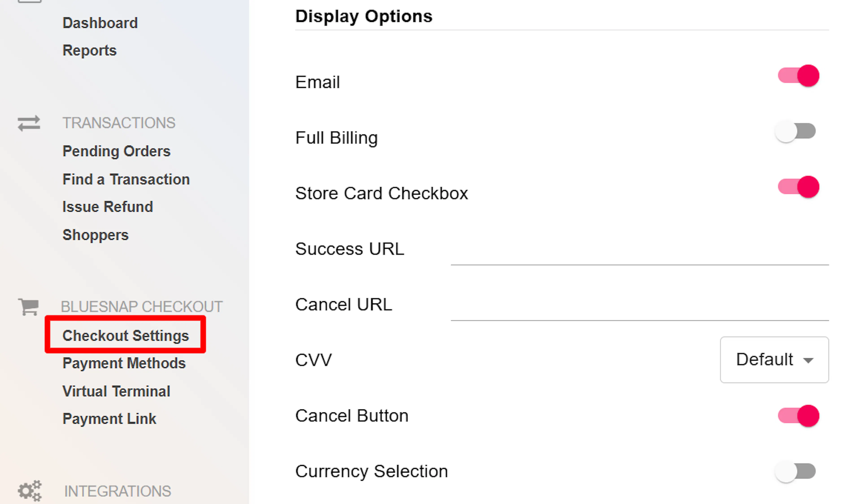Turn off Store Card Checkbox switch
Image resolution: width=861 pixels, height=504 pixels.
(798, 187)
